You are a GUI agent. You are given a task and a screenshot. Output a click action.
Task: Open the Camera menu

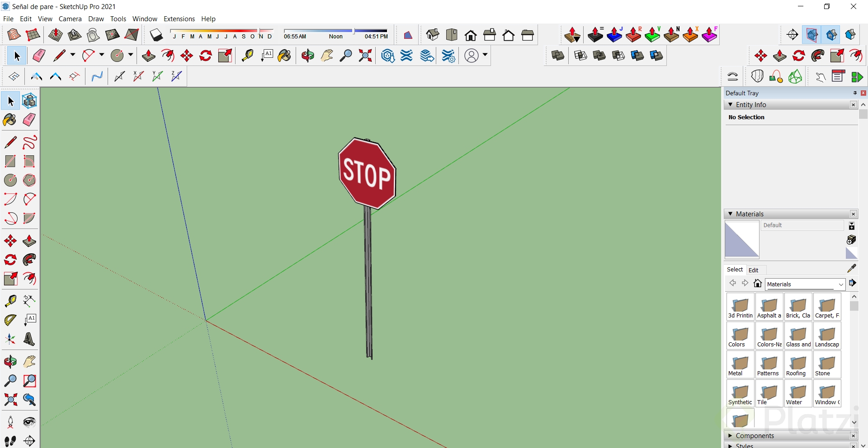(x=70, y=19)
